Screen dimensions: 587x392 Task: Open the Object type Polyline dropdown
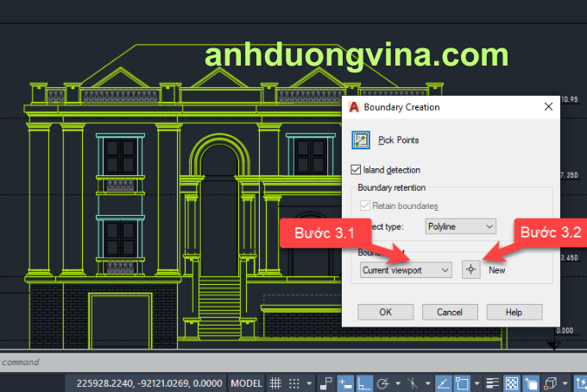[461, 226]
